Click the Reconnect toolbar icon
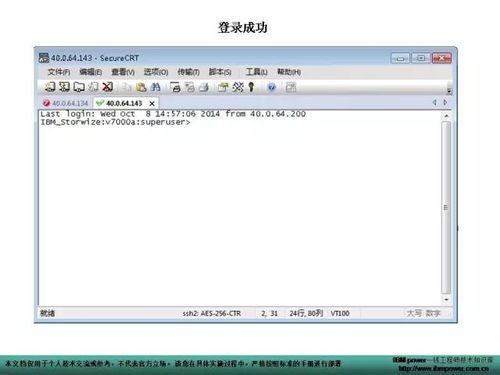Viewport: 500px width, 375px height. 93,87
